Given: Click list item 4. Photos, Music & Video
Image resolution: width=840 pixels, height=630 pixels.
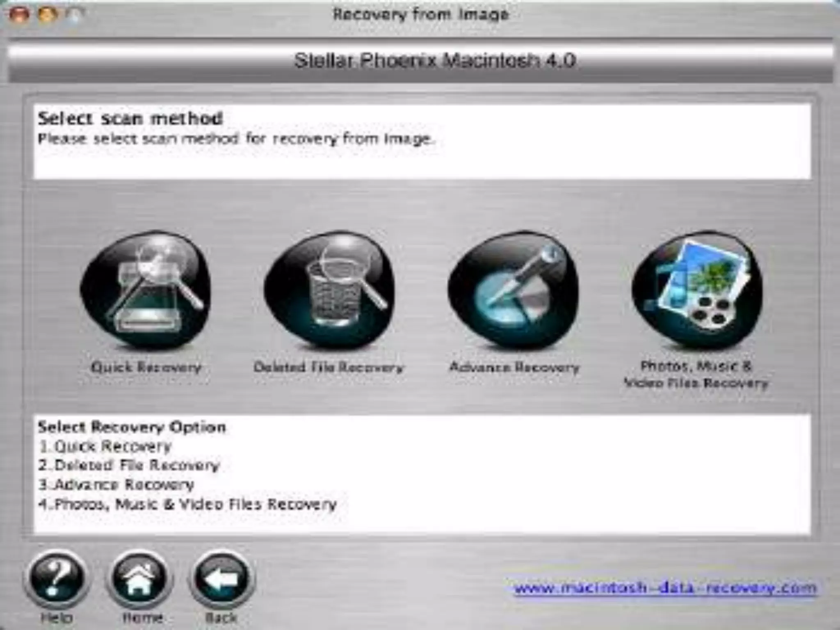Looking at the screenshot, I should pyautogui.click(x=188, y=504).
